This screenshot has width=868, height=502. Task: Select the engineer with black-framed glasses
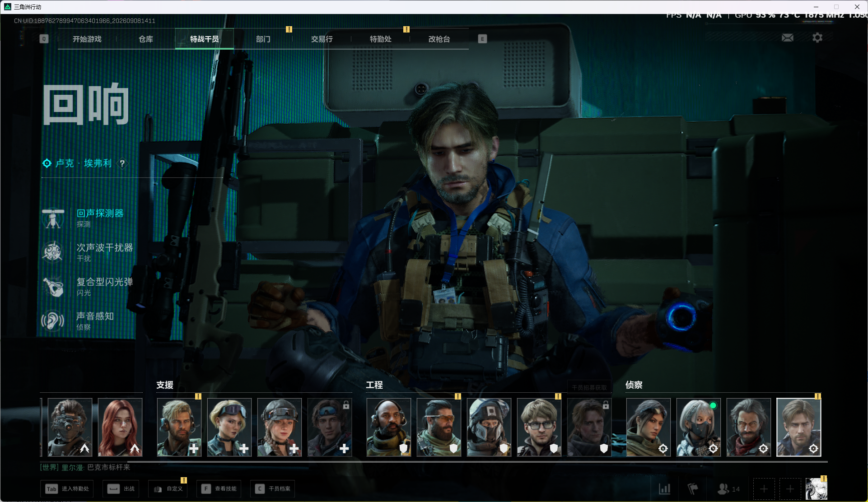(x=539, y=427)
